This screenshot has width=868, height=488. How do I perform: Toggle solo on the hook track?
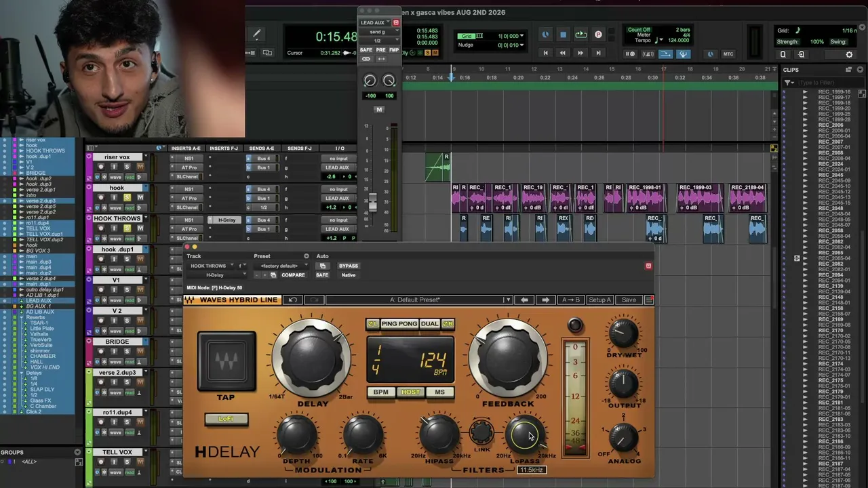click(127, 198)
